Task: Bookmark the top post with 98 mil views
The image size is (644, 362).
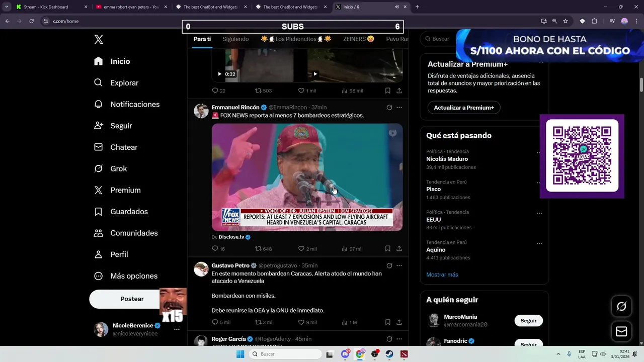Action: click(x=388, y=90)
